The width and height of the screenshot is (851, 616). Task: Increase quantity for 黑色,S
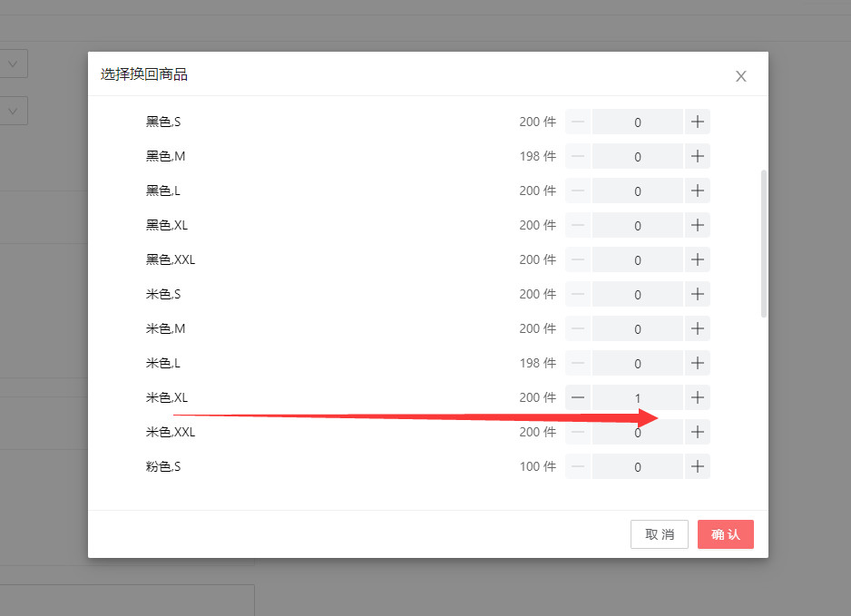pyautogui.click(x=697, y=122)
